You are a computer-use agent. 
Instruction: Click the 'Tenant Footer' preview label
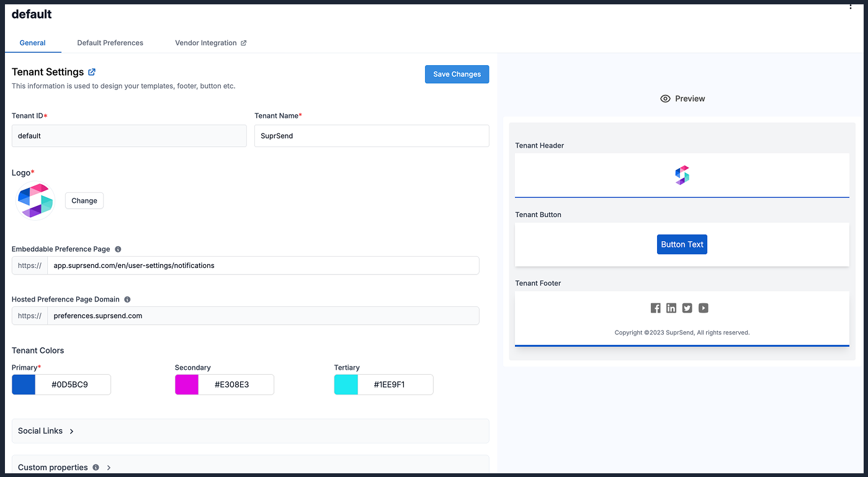(x=538, y=283)
